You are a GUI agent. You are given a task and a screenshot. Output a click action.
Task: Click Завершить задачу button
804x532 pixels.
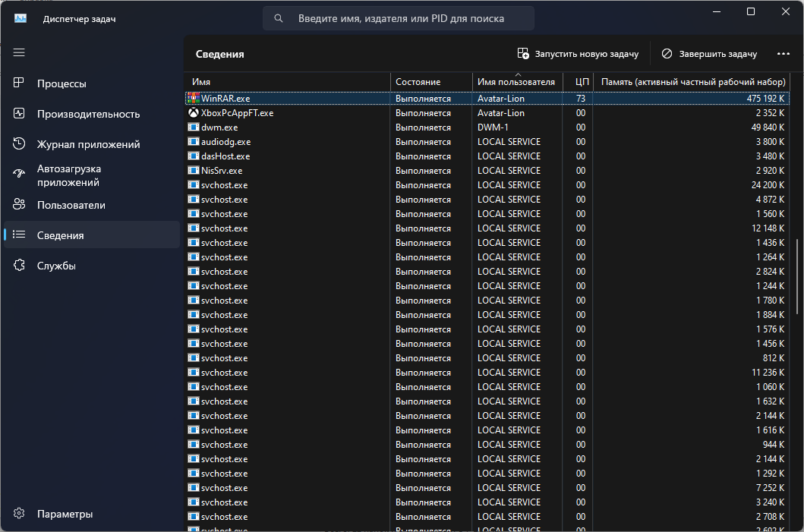point(709,53)
